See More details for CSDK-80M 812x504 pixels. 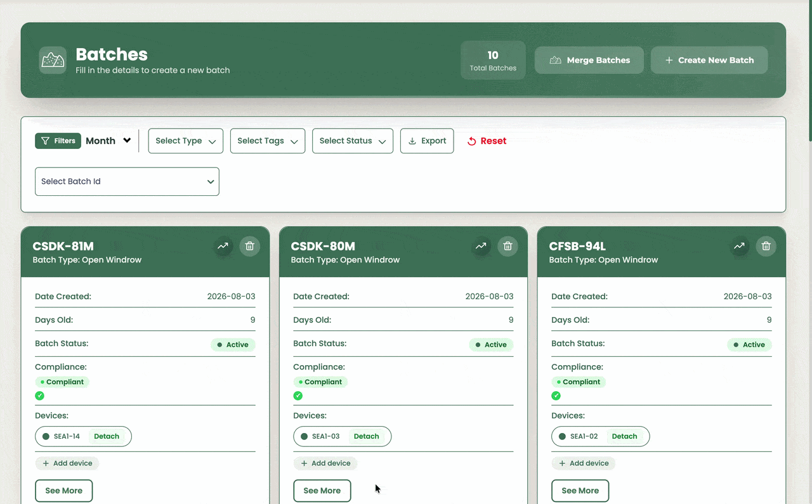[322, 491]
